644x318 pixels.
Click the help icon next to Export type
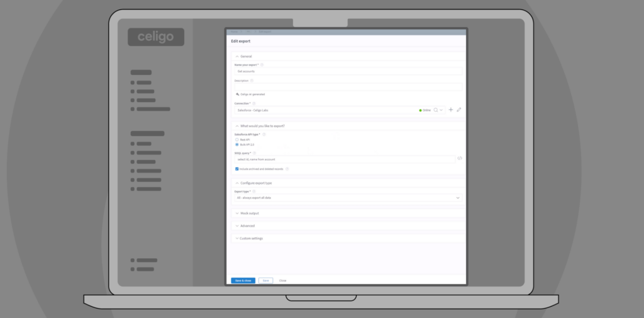tap(254, 191)
